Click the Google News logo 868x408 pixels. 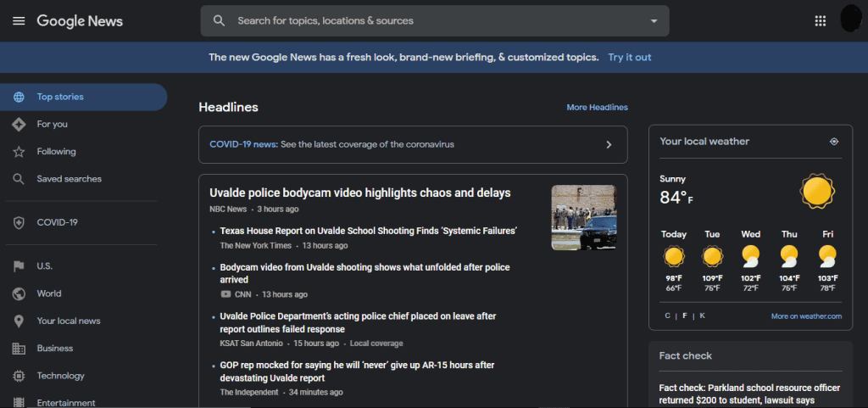[80, 21]
